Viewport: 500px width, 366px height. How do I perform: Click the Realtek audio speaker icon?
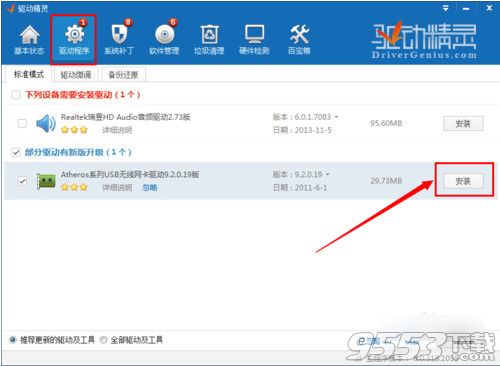tap(46, 123)
